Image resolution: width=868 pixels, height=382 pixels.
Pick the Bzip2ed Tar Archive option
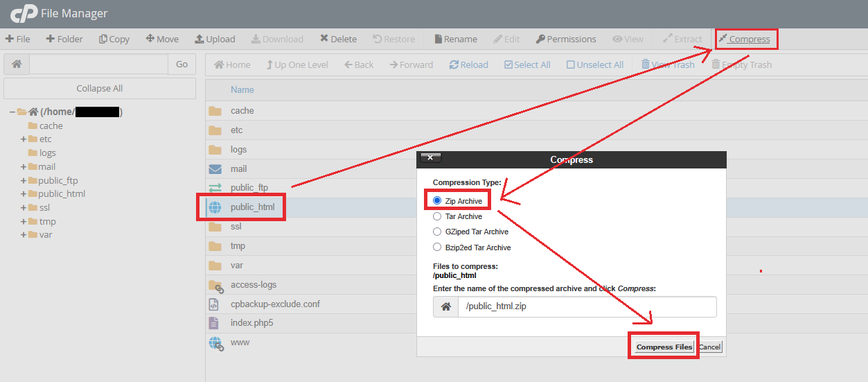pos(437,247)
